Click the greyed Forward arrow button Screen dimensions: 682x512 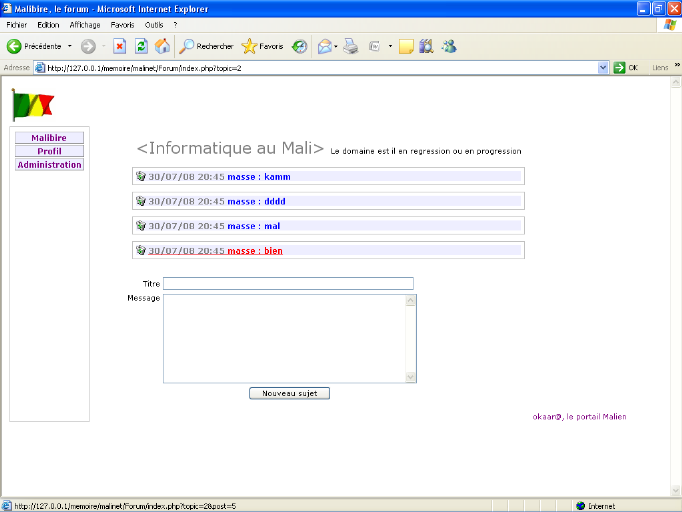(88, 46)
